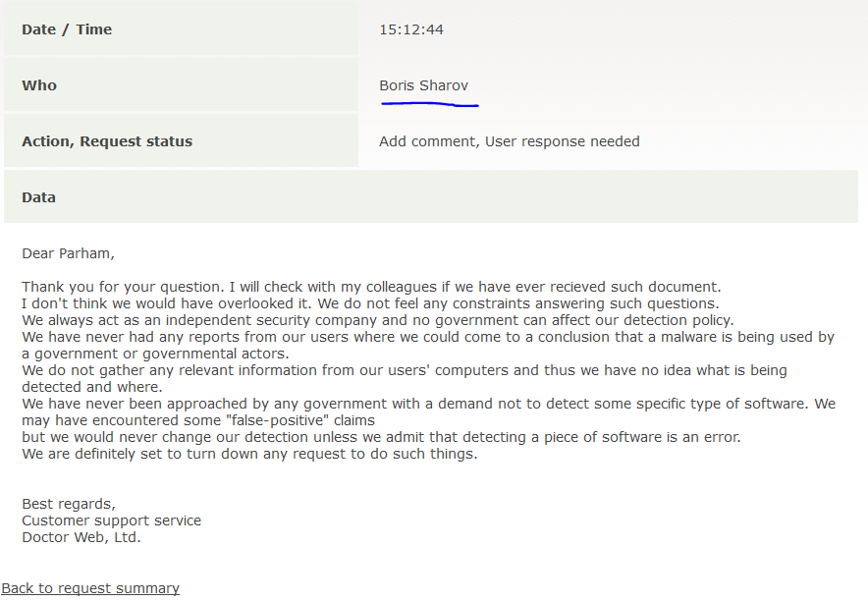Image resolution: width=868 pixels, height=602 pixels.
Task: Click the Add comment, User response needed text
Action: (x=509, y=141)
